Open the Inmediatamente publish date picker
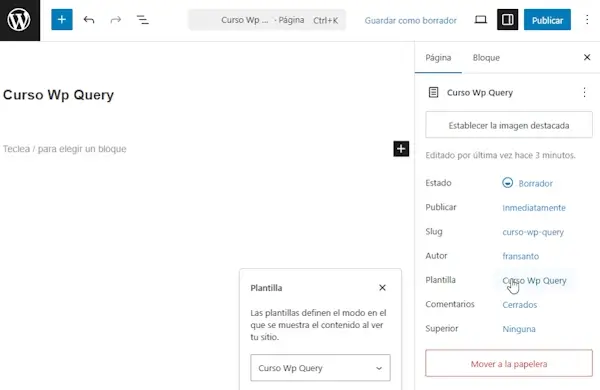Image resolution: width=600 pixels, height=390 pixels. click(534, 207)
